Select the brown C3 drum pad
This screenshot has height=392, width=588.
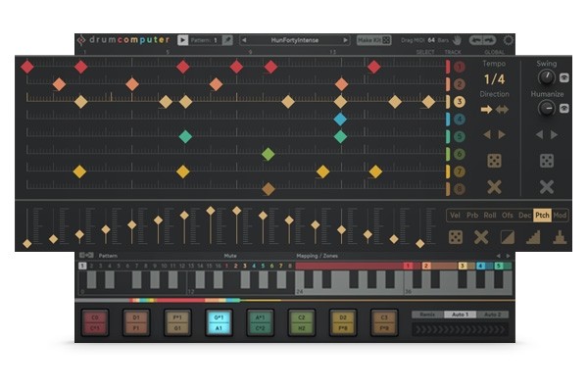384,322
